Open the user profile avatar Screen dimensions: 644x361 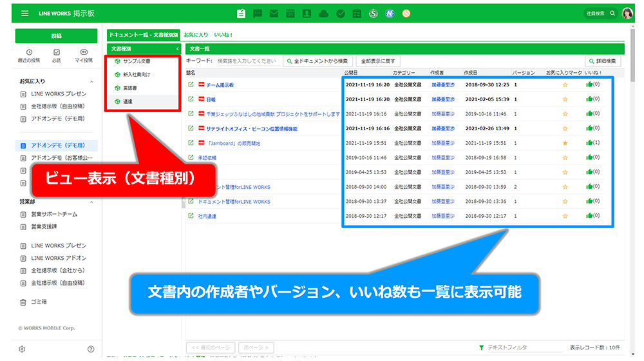tap(627, 14)
